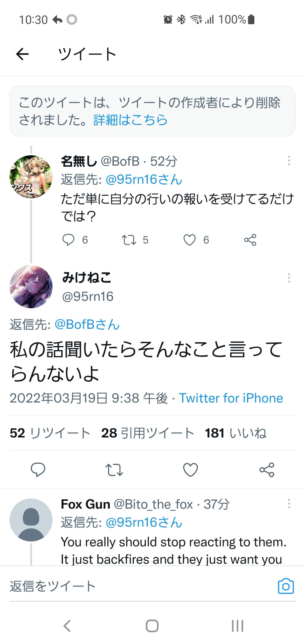This screenshot has width=305, height=644.
Task: Share 名無し's tweet
Action: point(250,239)
